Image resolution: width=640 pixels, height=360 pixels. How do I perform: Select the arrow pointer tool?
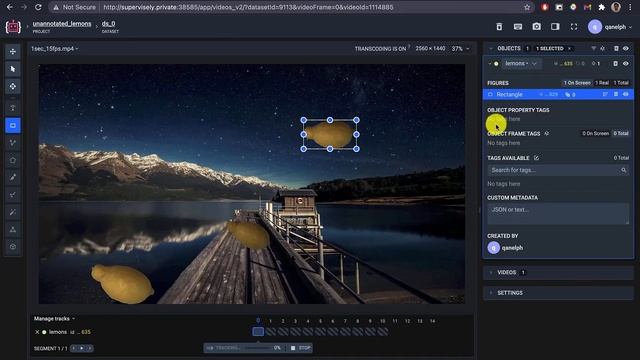tap(13, 69)
